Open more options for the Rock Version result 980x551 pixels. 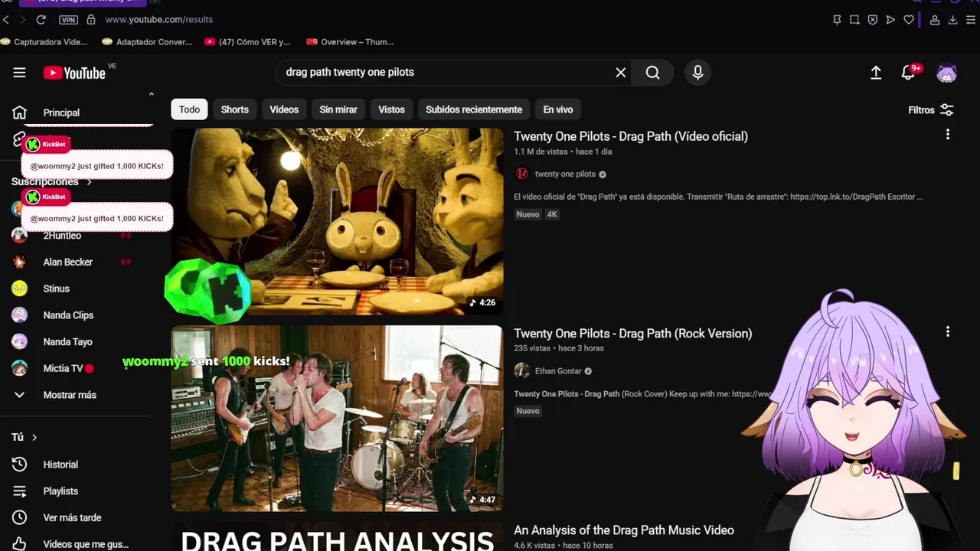948,332
